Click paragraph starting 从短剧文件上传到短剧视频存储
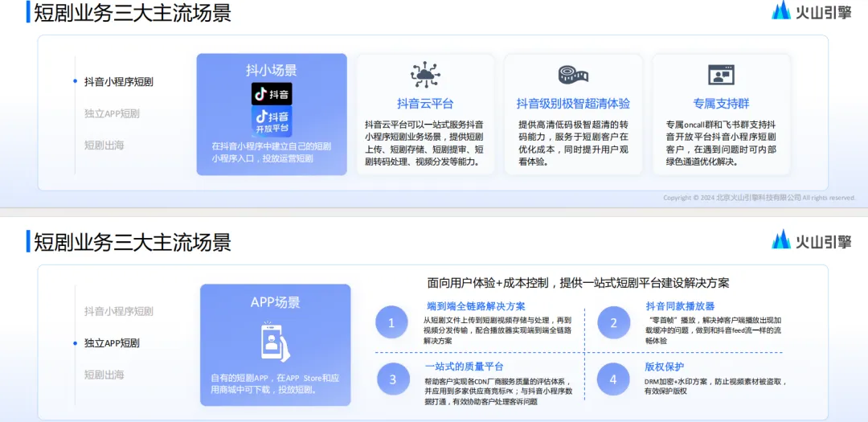 [497, 330]
